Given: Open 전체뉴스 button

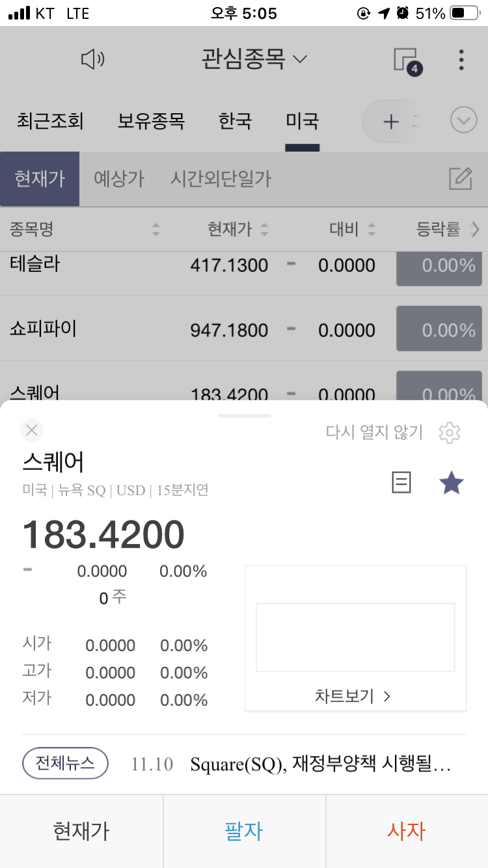Looking at the screenshot, I should click(x=65, y=763).
